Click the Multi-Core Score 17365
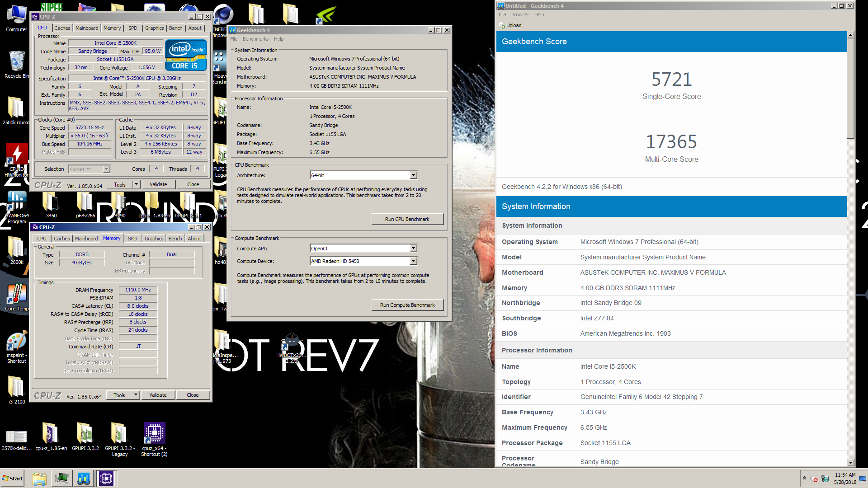Screen dimensions: 868x488 671,142
